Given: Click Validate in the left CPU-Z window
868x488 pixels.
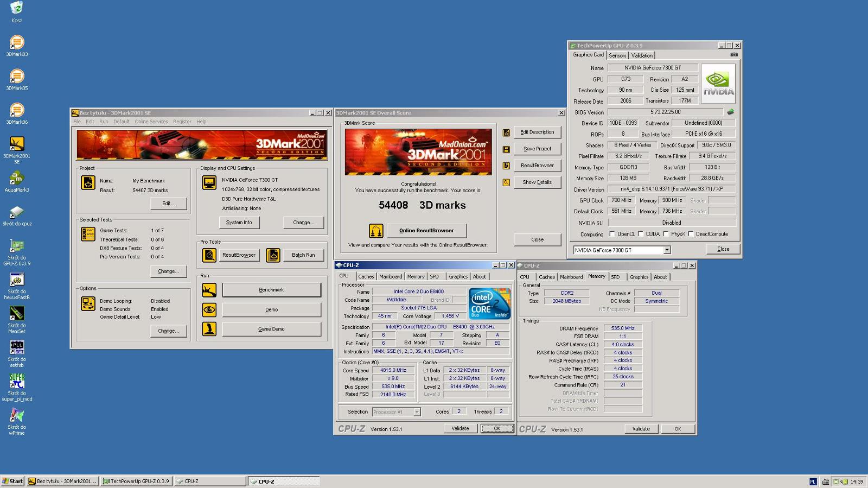Looking at the screenshot, I should coord(460,428).
